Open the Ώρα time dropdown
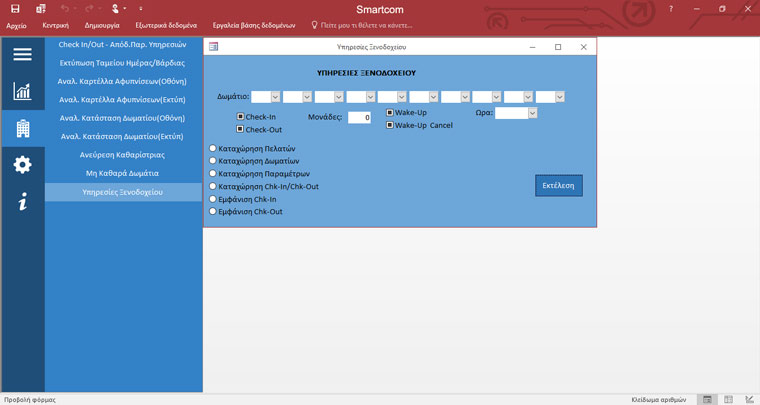Screen dimensions: 760x405 pyautogui.click(x=532, y=114)
